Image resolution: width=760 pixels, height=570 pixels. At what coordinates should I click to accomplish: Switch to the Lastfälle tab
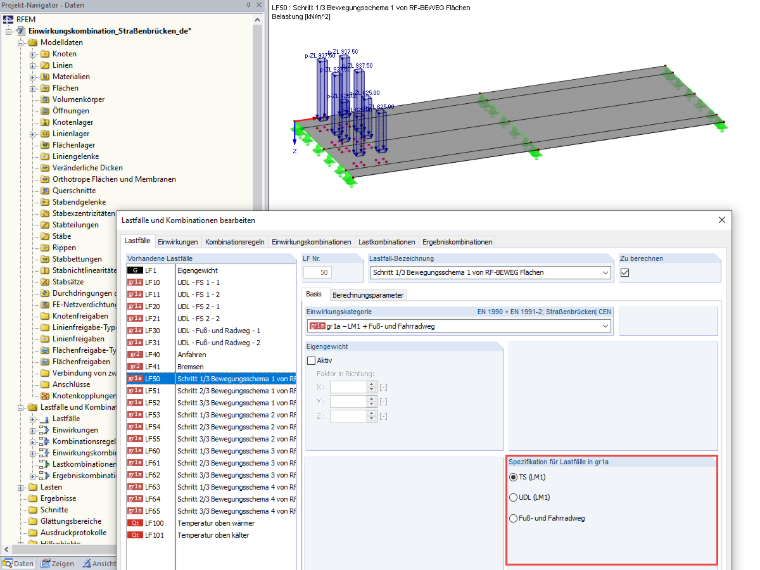[x=137, y=241]
